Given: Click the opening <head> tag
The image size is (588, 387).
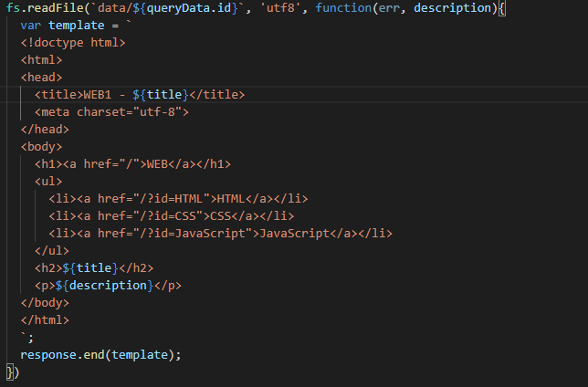Looking at the screenshot, I should point(41,78).
